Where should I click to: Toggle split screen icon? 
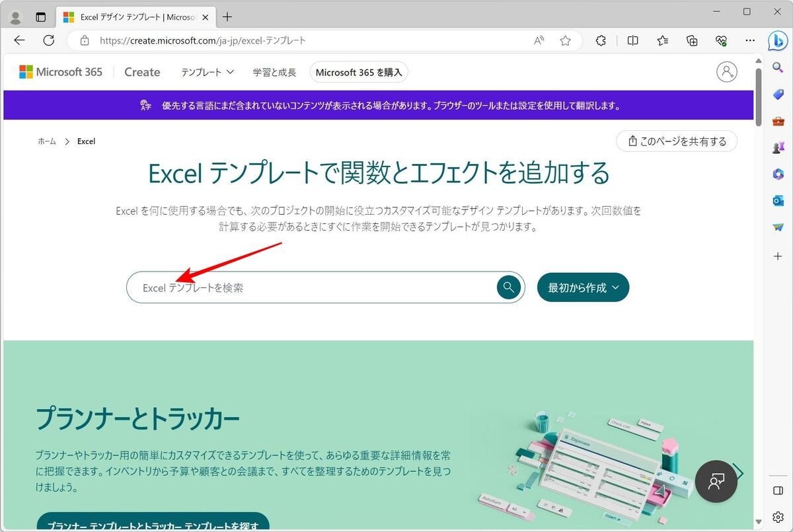click(632, 40)
